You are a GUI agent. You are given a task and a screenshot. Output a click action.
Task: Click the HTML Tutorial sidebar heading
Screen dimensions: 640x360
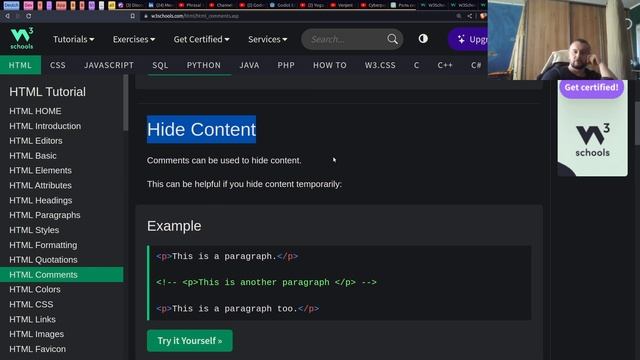pyautogui.click(x=47, y=92)
